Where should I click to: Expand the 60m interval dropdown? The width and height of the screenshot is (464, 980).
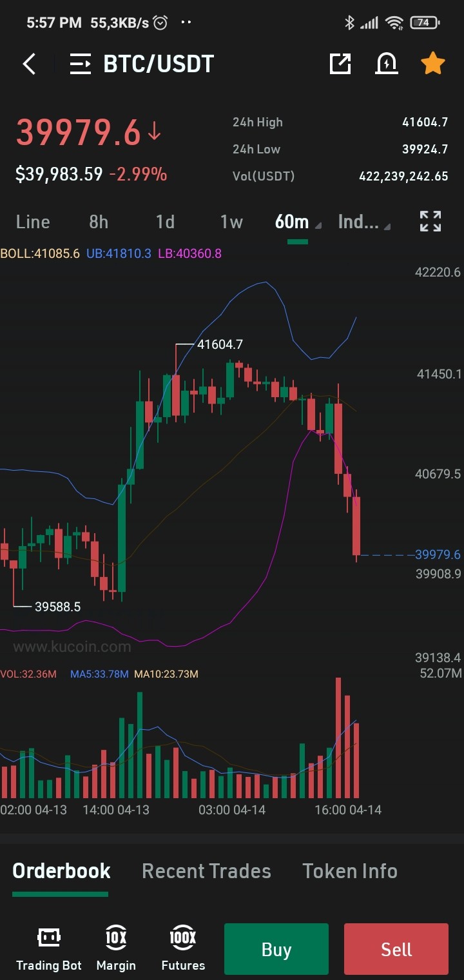tap(298, 222)
